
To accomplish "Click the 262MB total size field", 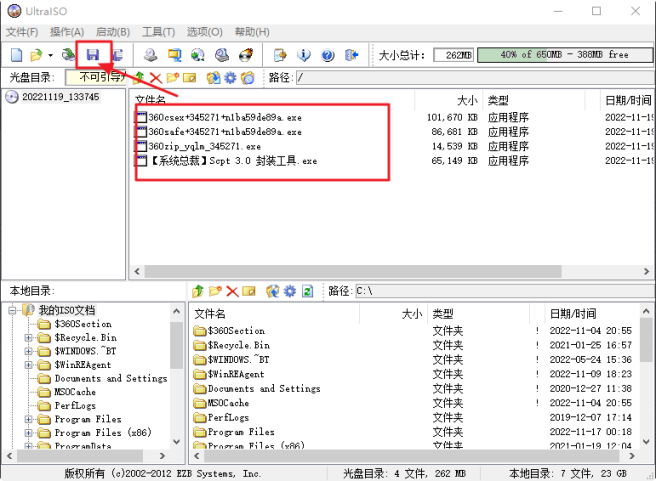I will click(x=454, y=55).
